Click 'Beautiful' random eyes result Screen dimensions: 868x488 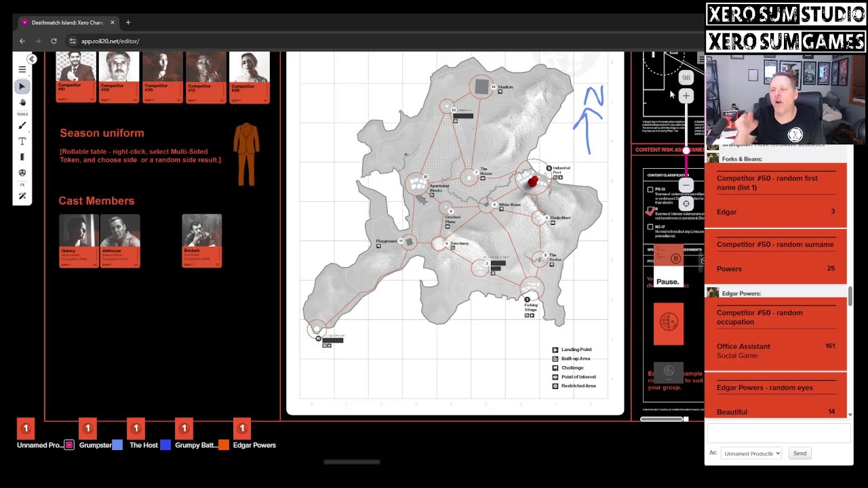tap(732, 412)
